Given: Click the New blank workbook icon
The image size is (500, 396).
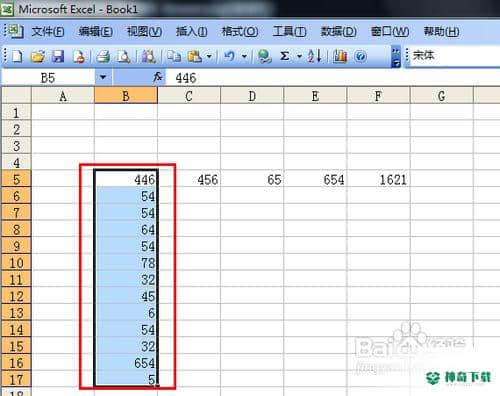Looking at the screenshot, I should 17,56.
